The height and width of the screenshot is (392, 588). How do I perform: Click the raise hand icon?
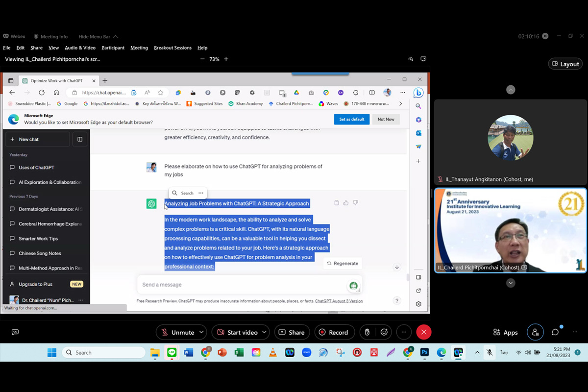(367, 332)
